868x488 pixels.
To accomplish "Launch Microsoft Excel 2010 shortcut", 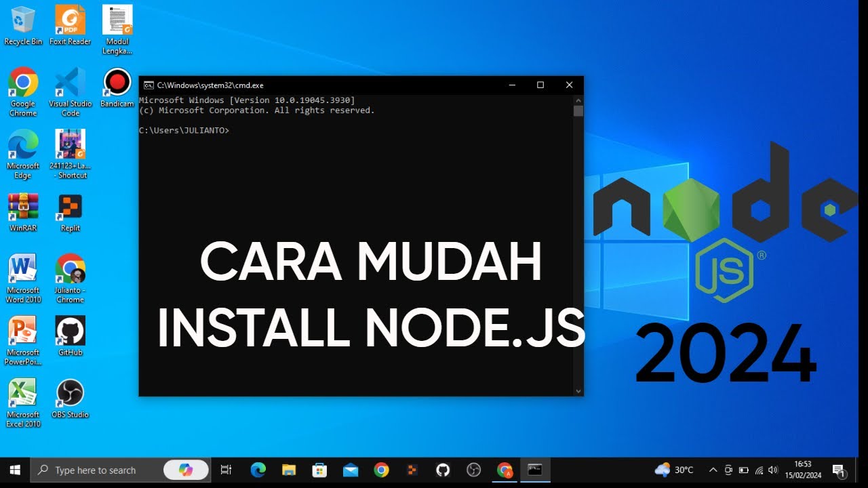I will coord(23,403).
